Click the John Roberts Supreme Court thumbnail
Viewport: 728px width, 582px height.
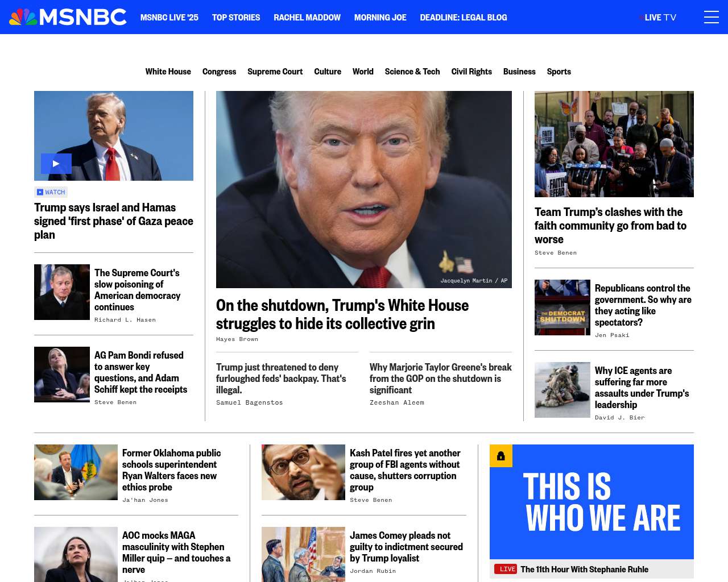(62, 292)
